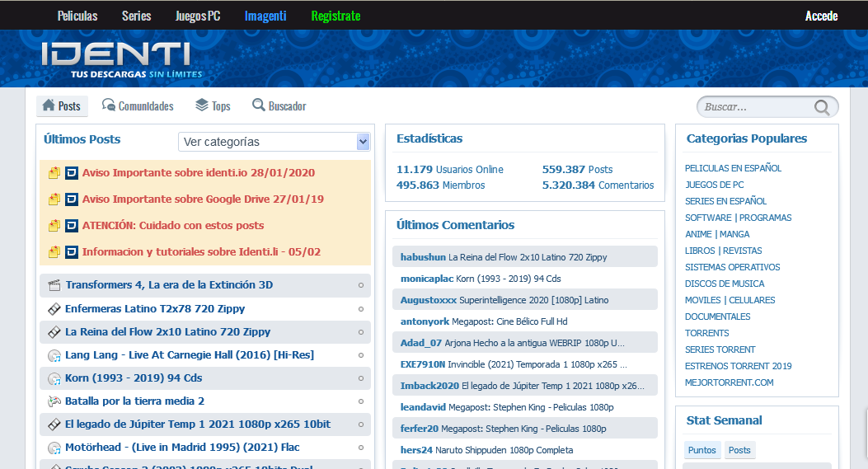868x469 pixels.
Task: Click gamepad icon beside Batalla por la tierra media
Action: (54, 401)
